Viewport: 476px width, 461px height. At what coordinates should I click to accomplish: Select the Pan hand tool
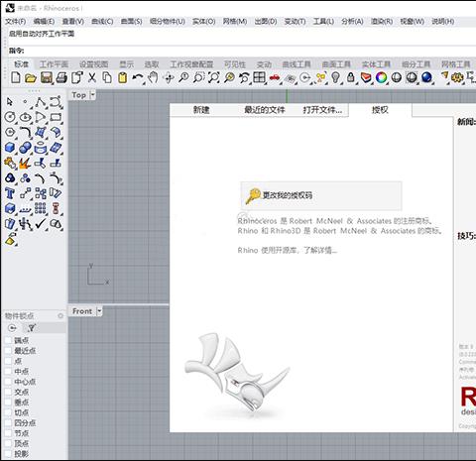tap(153, 78)
